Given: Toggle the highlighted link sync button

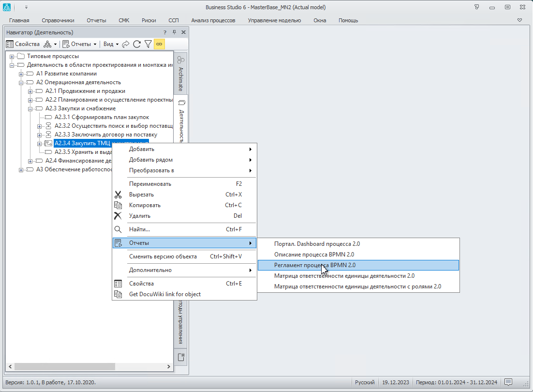Looking at the screenshot, I should 159,44.
